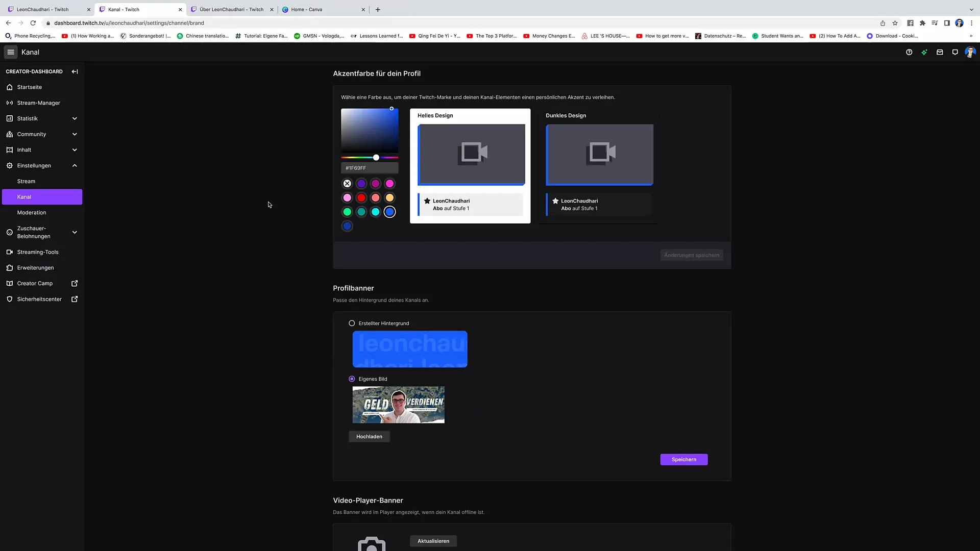
Task: Open Streaming-Tools settings
Action: [x=38, y=252]
